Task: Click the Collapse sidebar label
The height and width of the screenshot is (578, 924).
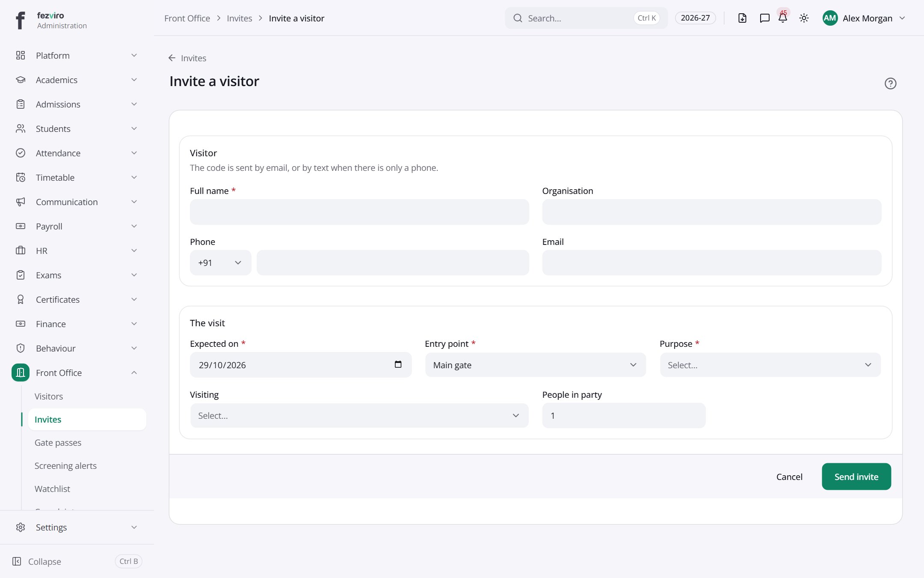Action: (x=44, y=561)
